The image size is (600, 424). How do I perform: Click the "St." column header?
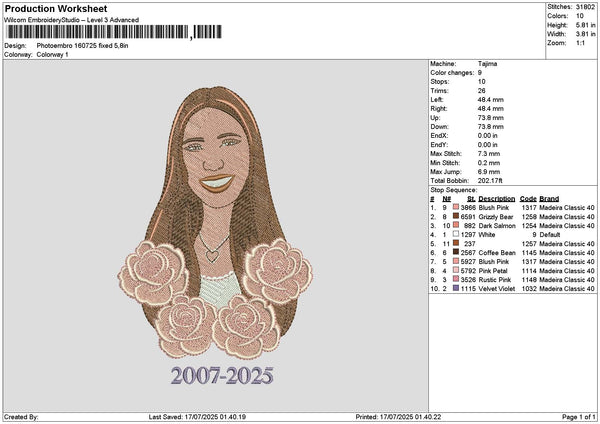tap(471, 199)
